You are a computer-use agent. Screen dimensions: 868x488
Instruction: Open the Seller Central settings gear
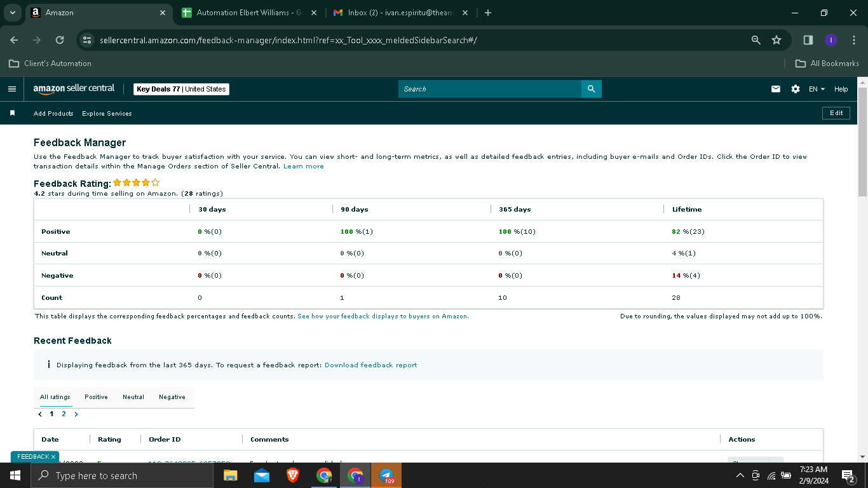coord(796,89)
